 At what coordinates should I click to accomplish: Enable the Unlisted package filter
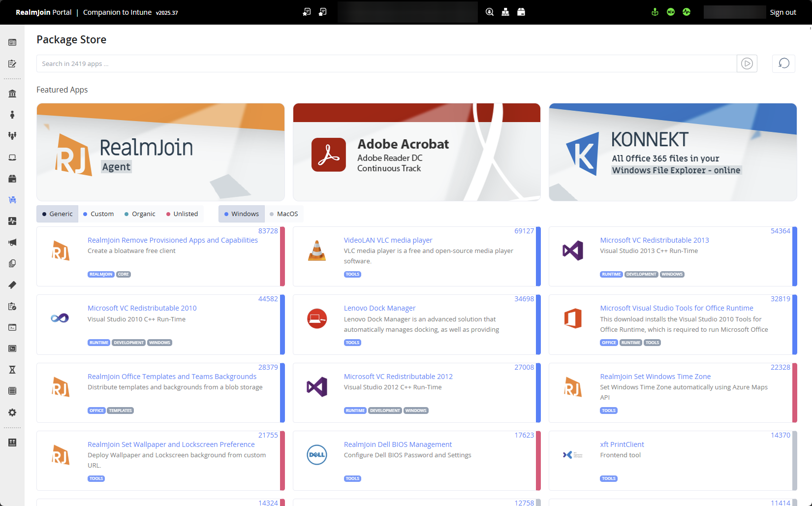[x=182, y=214]
